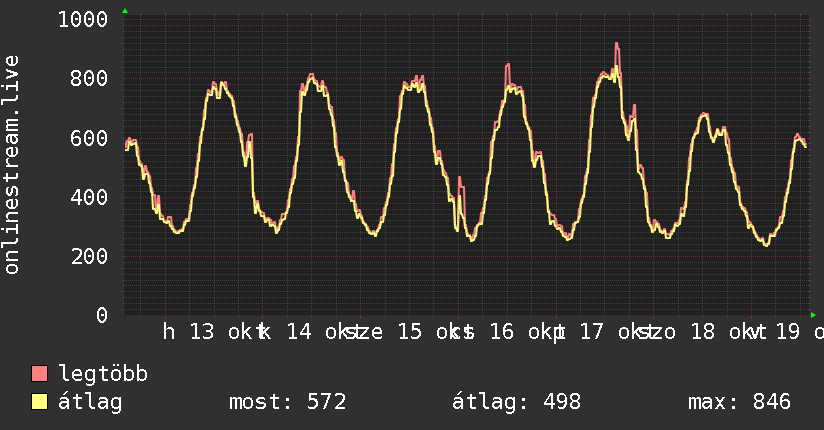824x430 pixels.
Task: Click the highest pink peak on 17 okt
Action: 617,45
